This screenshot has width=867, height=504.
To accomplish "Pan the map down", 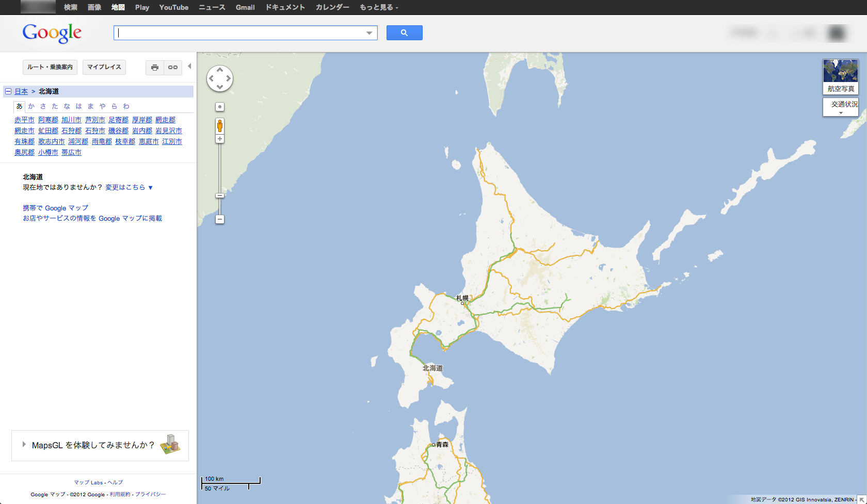I will tap(220, 87).
